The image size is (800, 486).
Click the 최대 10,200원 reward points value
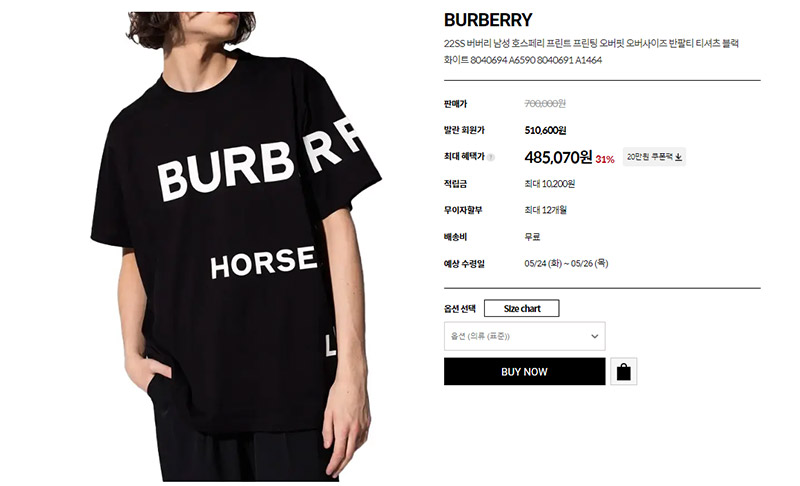click(549, 184)
